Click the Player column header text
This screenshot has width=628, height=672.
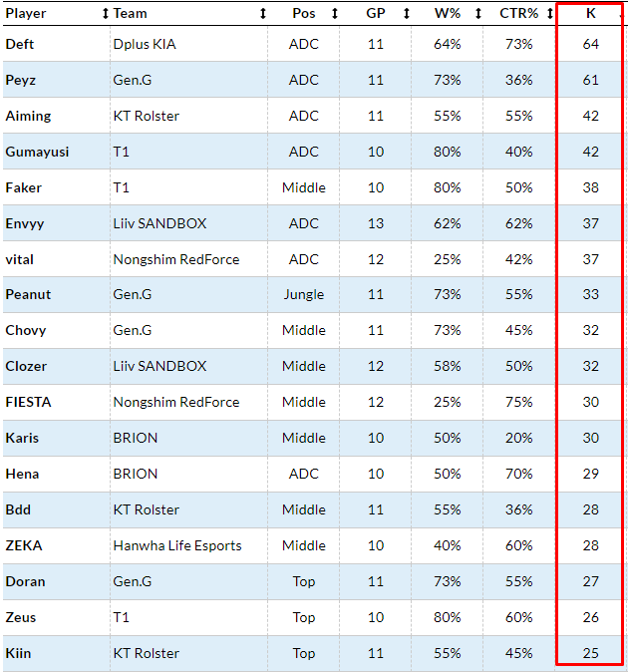click(x=26, y=14)
